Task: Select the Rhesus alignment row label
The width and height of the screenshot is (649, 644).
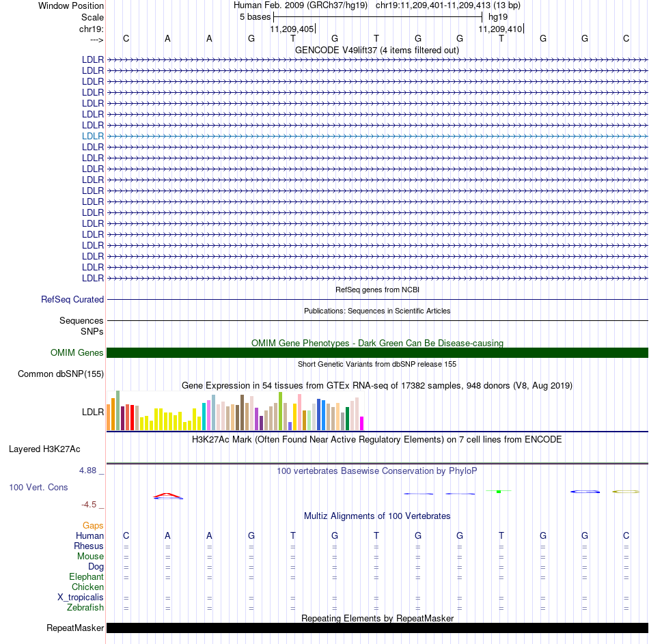Action: pos(89,546)
